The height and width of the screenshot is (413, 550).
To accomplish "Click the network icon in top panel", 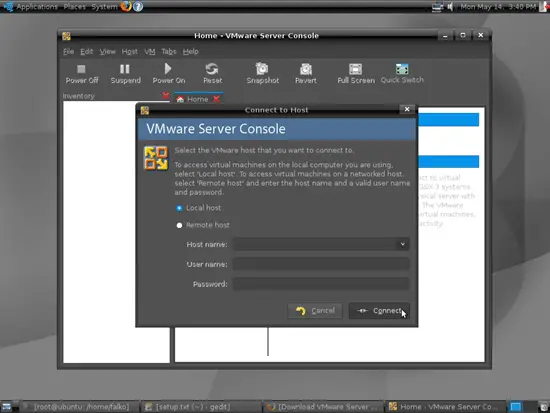I will (x=437, y=7).
